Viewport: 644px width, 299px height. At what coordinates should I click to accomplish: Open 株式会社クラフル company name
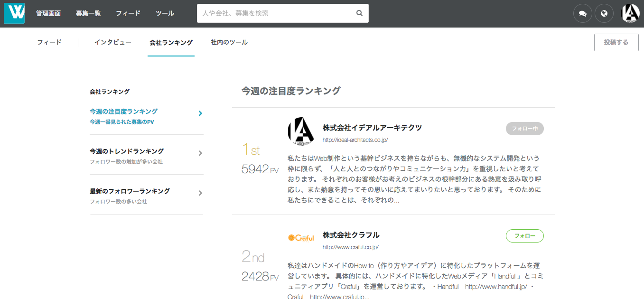point(351,235)
